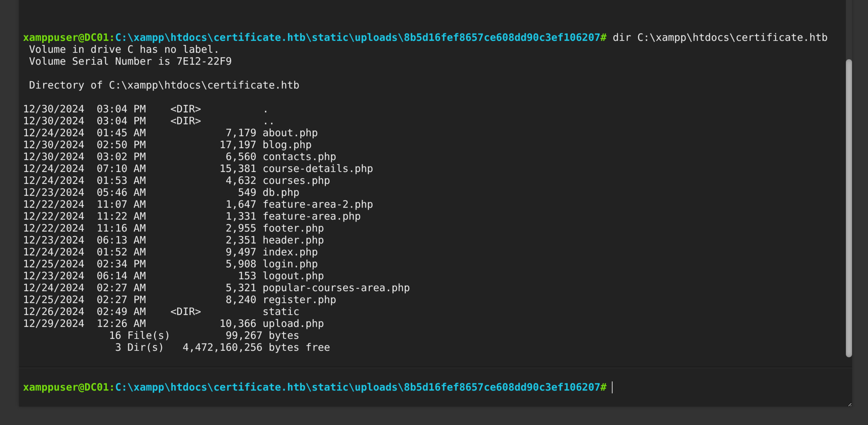Screen dimensions: 868x425
Task: Click the popular-courses-area.php filename
Action: click(336, 288)
